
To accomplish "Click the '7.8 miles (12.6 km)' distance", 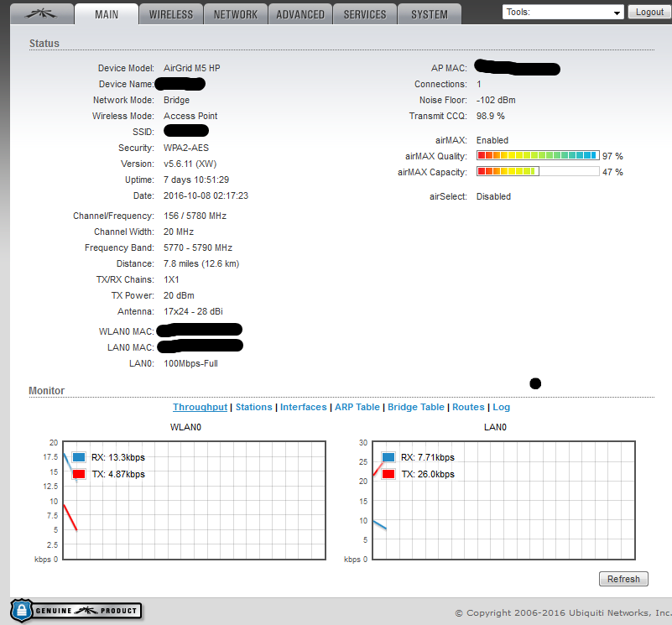I will 201,263.
